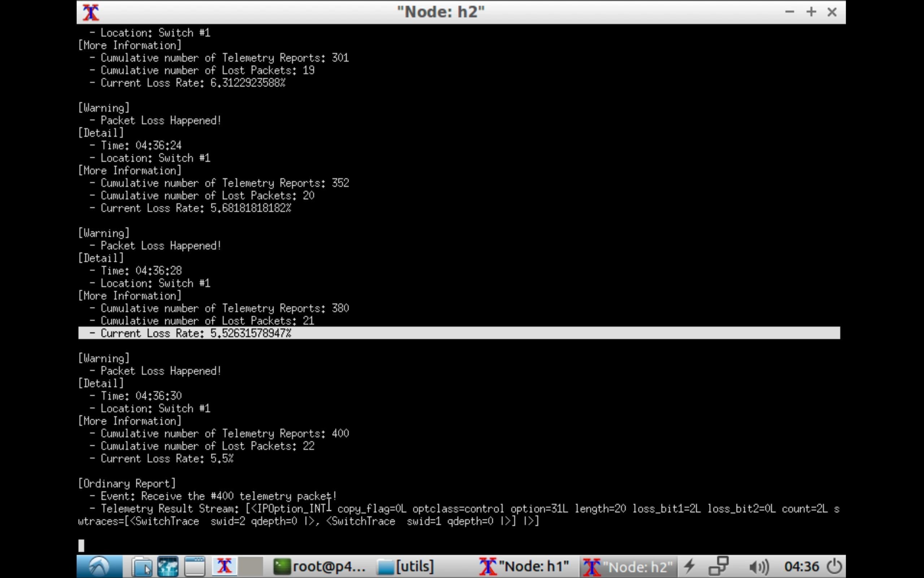Click the terminal cursor block at the prompt
The image size is (924, 578).
(81, 545)
